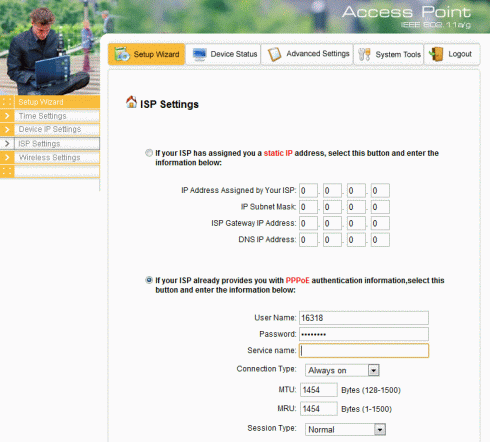
Task: Click arrow icon next to Wireless Settings
Action: (7, 157)
